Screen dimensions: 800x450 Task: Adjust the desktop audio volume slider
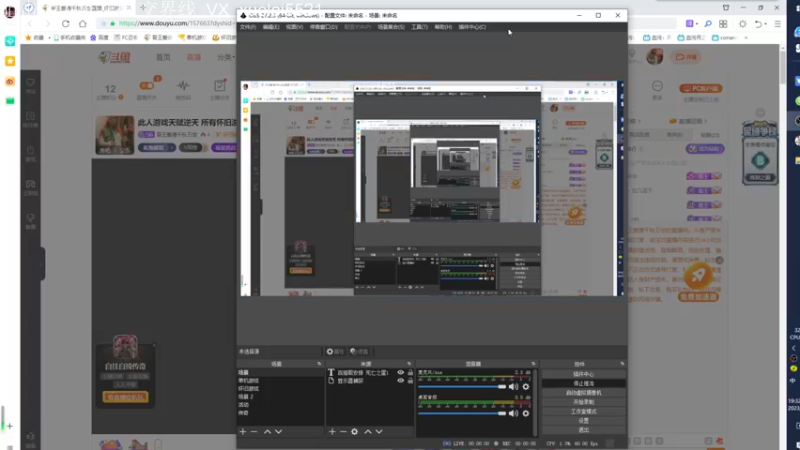(x=462, y=413)
